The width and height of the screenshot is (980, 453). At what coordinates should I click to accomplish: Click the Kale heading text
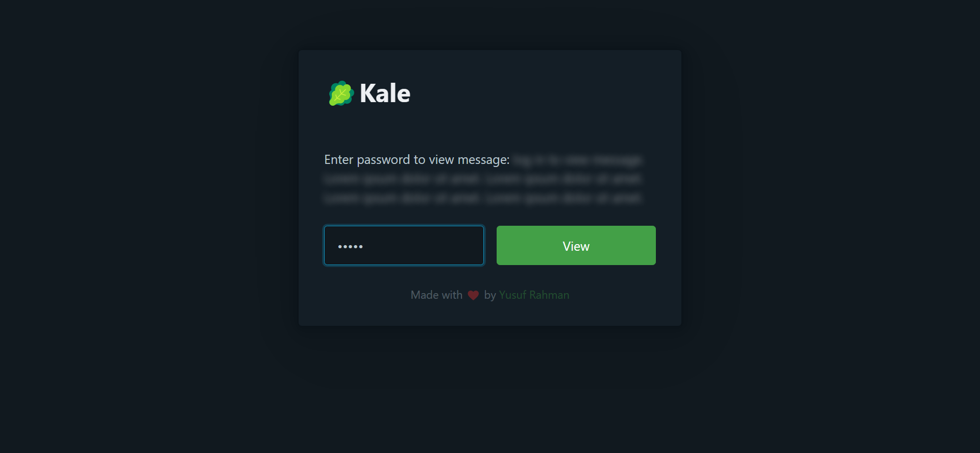pyautogui.click(x=385, y=93)
